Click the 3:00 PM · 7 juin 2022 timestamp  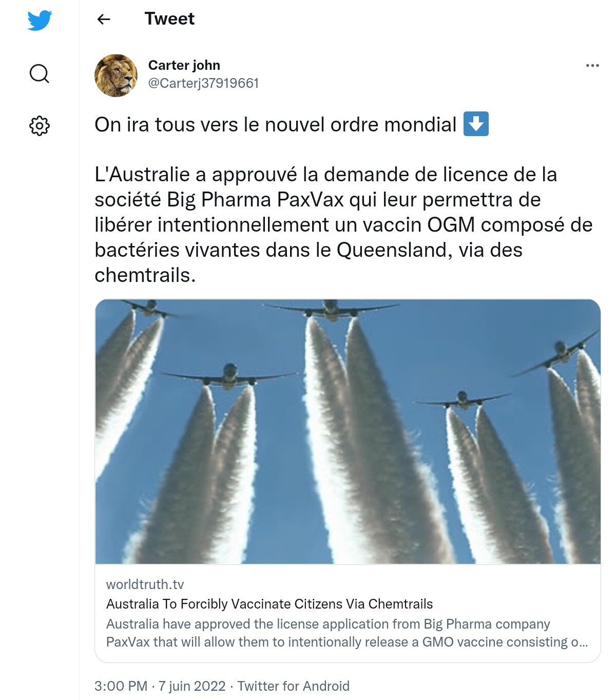point(160,686)
